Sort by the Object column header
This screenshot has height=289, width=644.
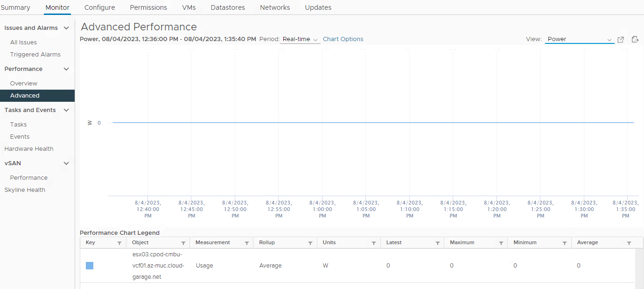[x=140, y=243]
